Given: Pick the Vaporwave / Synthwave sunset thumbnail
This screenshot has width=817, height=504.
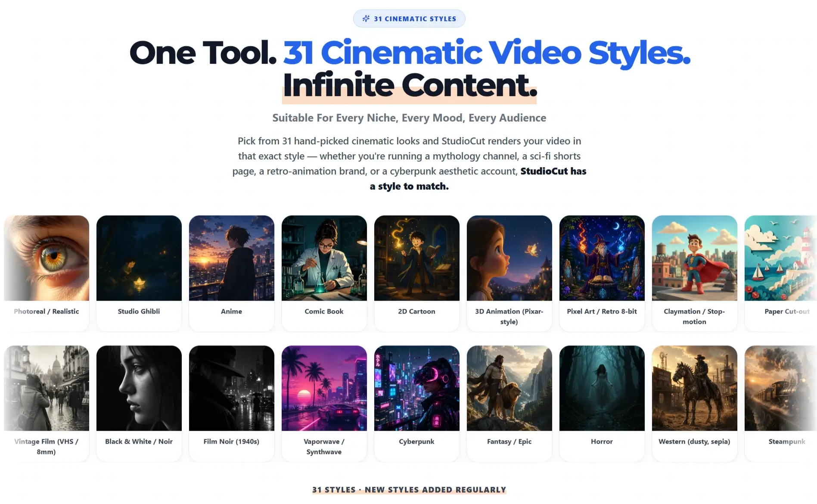Looking at the screenshot, I should [x=324, y=388].
